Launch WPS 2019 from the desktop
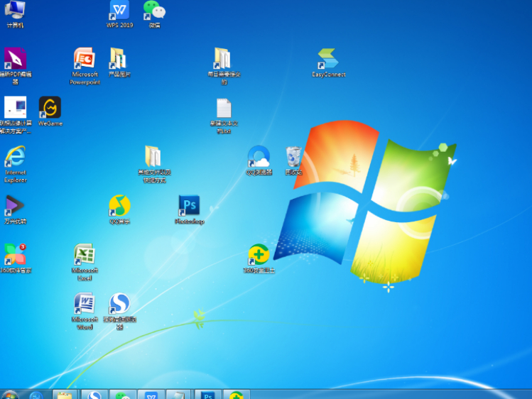This screenshot has height=399, width=532. coord(119,13)
